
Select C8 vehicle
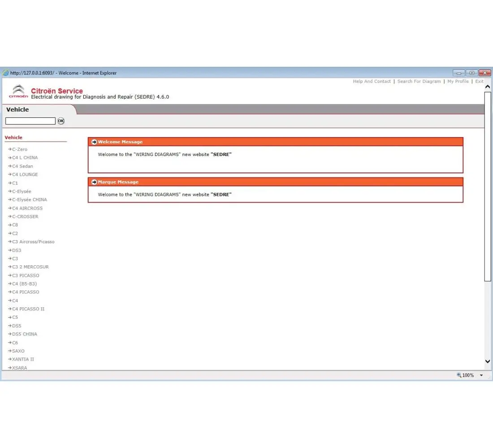15,225
